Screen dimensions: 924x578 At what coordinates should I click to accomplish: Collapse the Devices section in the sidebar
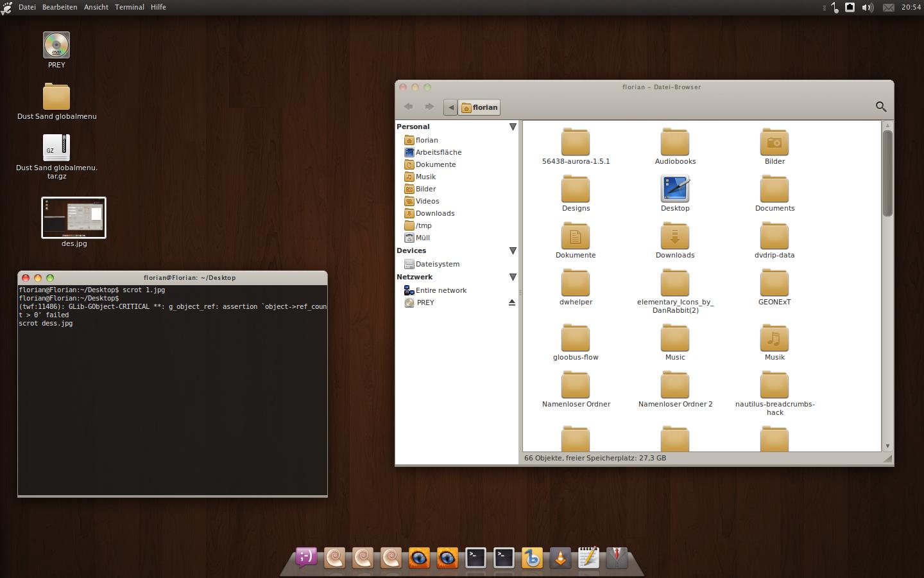click(x=513, y=251)
